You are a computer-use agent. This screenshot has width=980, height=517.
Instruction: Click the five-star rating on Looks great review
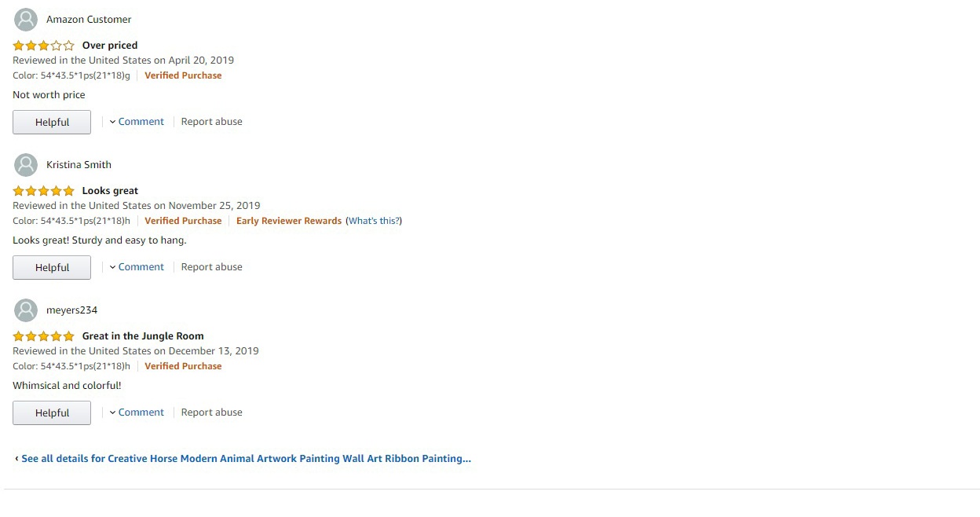click(44, 191)
